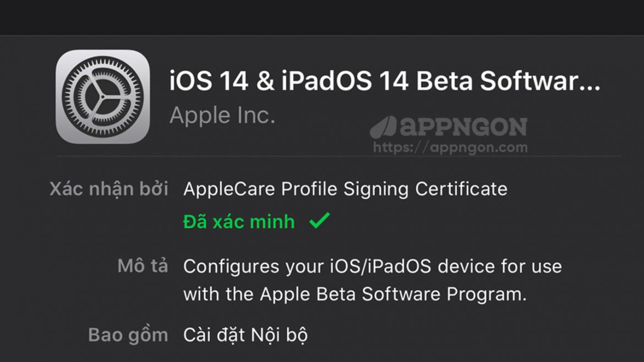
Task: Click the word 'Certificate' in the signer row
Action: click(461, 189)
